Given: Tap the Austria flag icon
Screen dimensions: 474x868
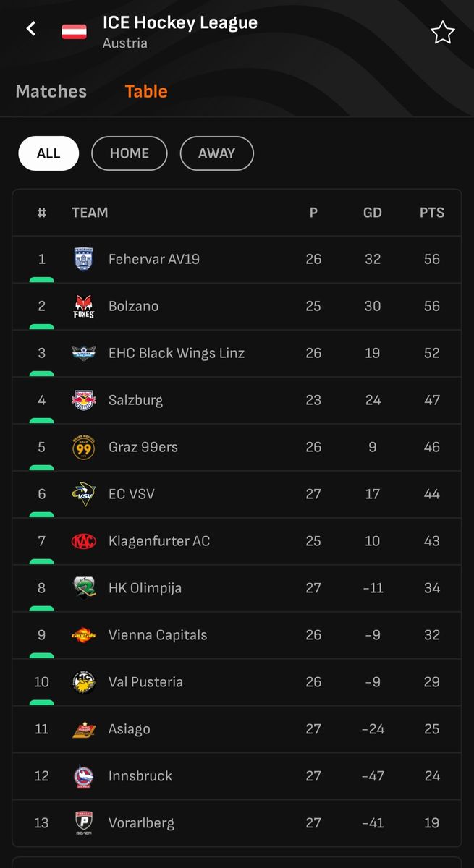Looking at the screenshot, I should [x=74, y=32].
